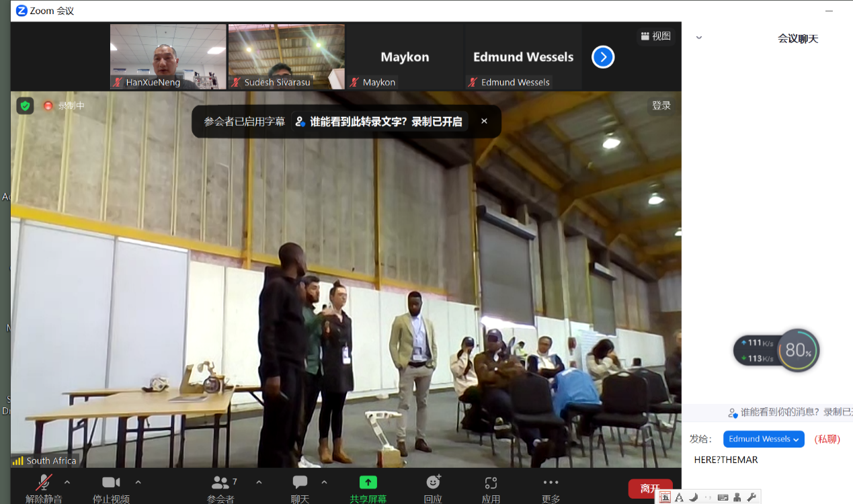
Task: Open the 视图 view layout menu
Action: pos(656,36)
